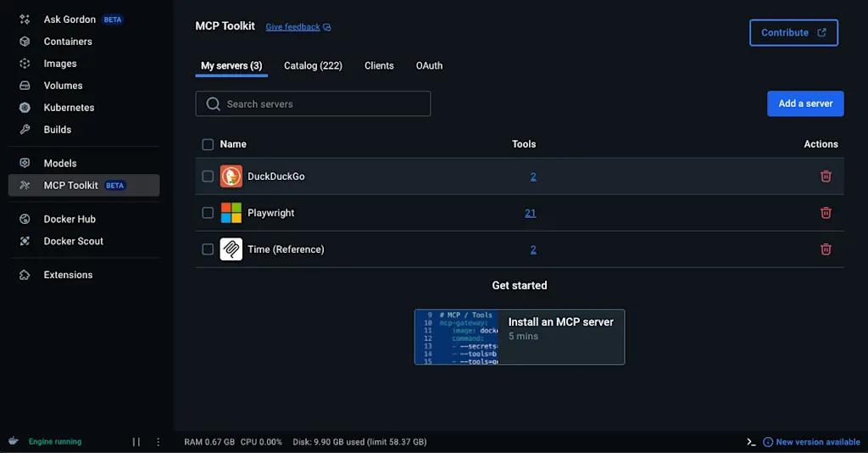Viewport: 868px width, 453px height.
Task: Check the Time (Reference) server checkbox
Action: (x=208, y=249)
